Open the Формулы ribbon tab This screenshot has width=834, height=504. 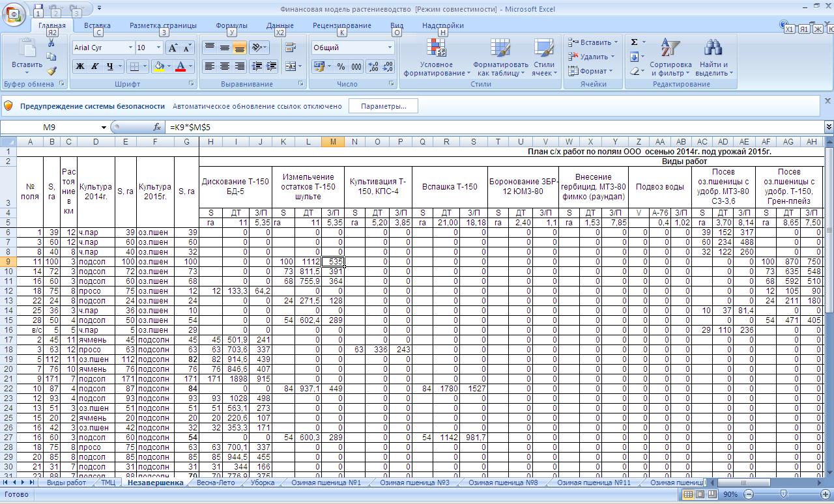231,25
